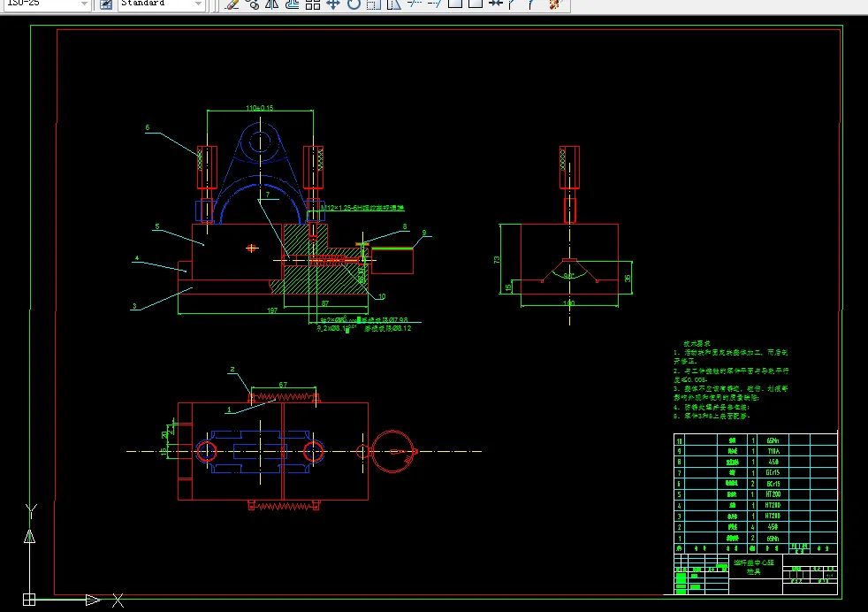Click the UCS origin icon
868x612 pixels.
(29, 600)
